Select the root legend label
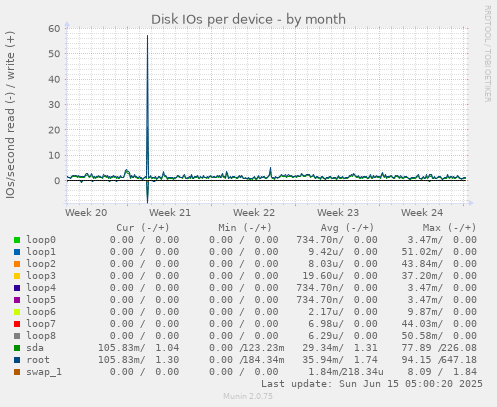This screenshot has width=497, height=407. point(38,360)
